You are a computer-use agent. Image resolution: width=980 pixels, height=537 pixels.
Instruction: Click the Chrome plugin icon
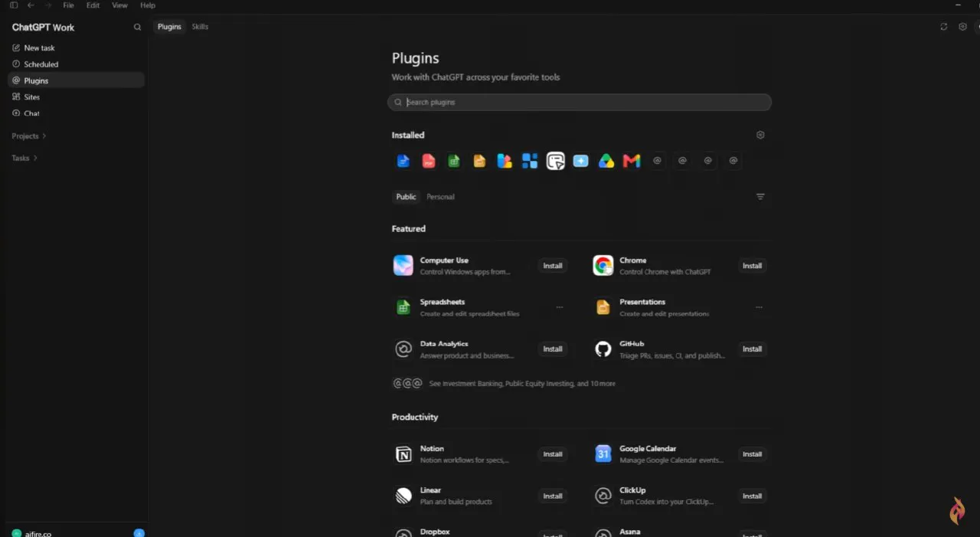point(603,266)
